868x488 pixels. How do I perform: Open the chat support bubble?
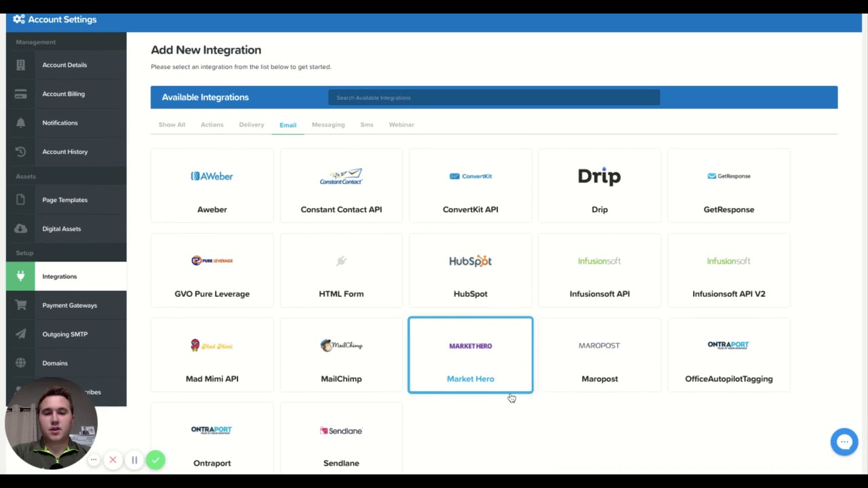pyautogui.click(x=844, y=442)
